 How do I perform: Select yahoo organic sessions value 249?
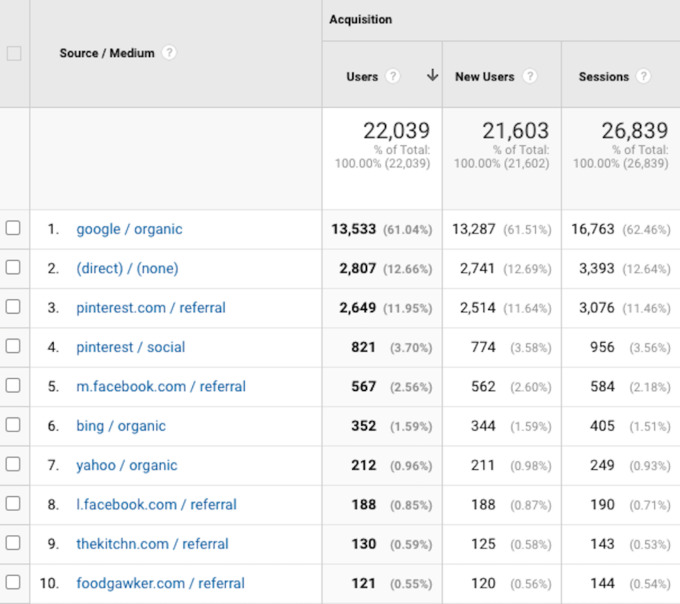[602, 465]
